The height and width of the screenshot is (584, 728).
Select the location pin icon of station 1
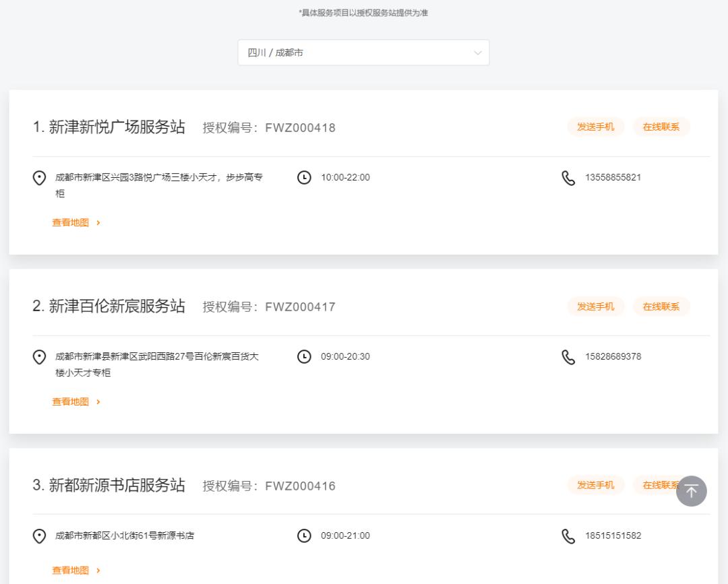pyautogui.click(x=39, y=177)
